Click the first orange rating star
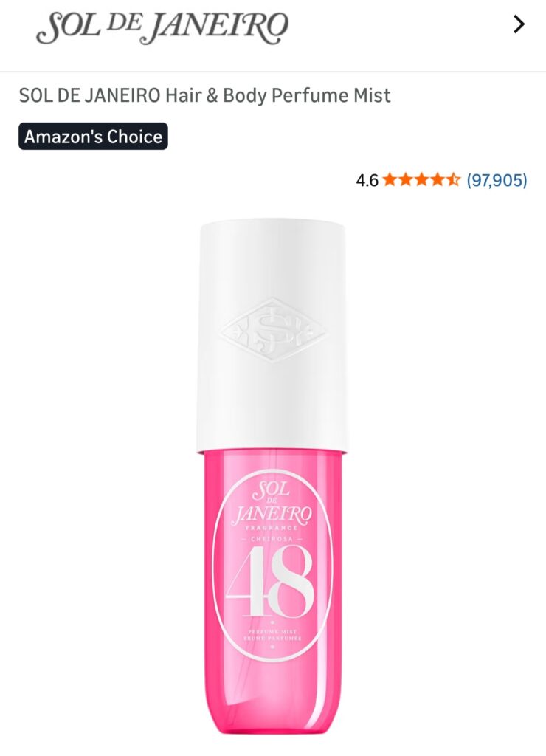The height and width of the screenshot is (756, 546). coord(390,180)
